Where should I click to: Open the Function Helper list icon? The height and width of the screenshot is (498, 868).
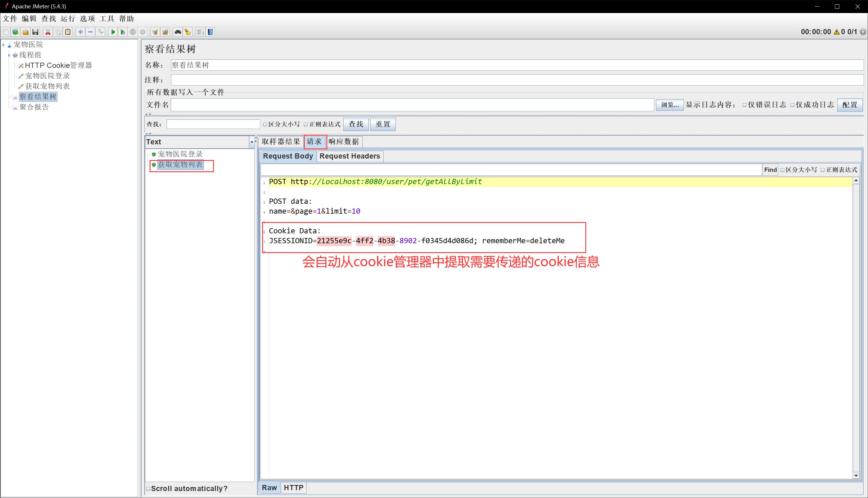pyautogui.click(x=200, y=32)
